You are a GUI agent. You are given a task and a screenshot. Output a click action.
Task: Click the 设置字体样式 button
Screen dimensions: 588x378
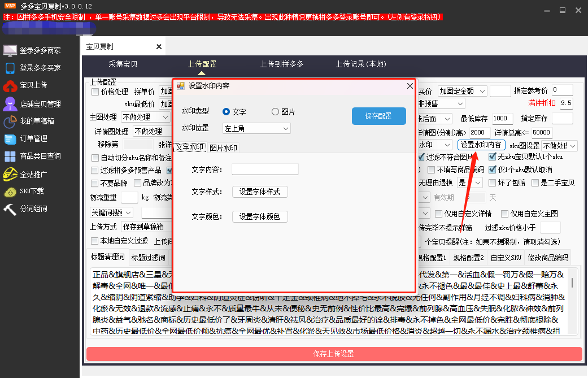[260, 192]
